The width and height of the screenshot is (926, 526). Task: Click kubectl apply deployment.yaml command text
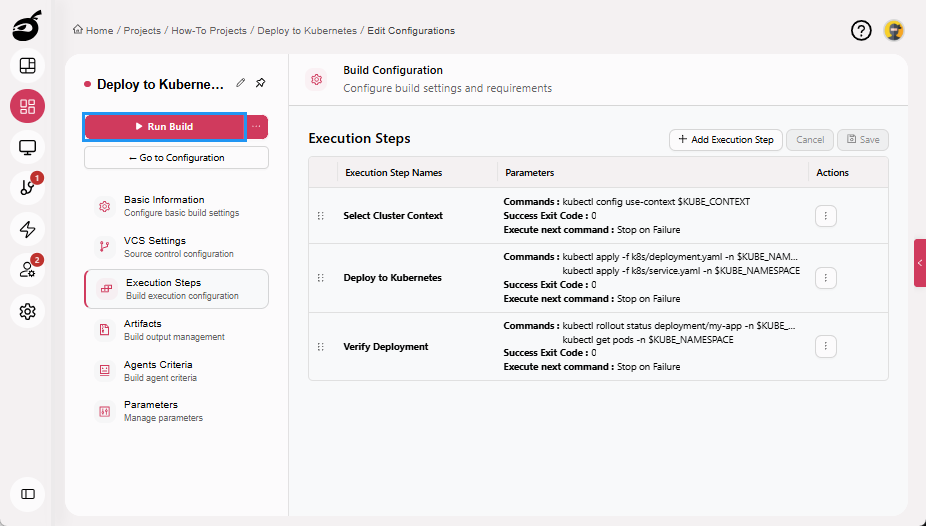(x=680, y=257)
